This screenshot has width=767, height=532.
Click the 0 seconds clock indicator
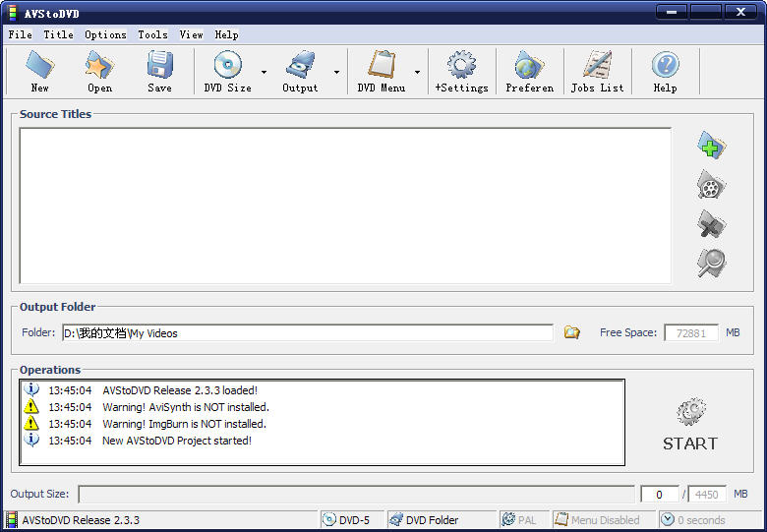pyautogui.click(x=708, y=520)
